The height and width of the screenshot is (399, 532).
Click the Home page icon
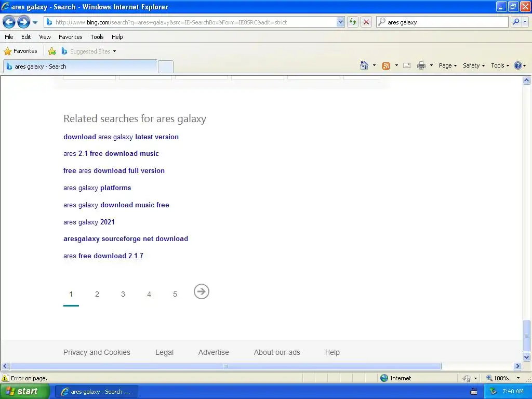click(x=364, y=65)
